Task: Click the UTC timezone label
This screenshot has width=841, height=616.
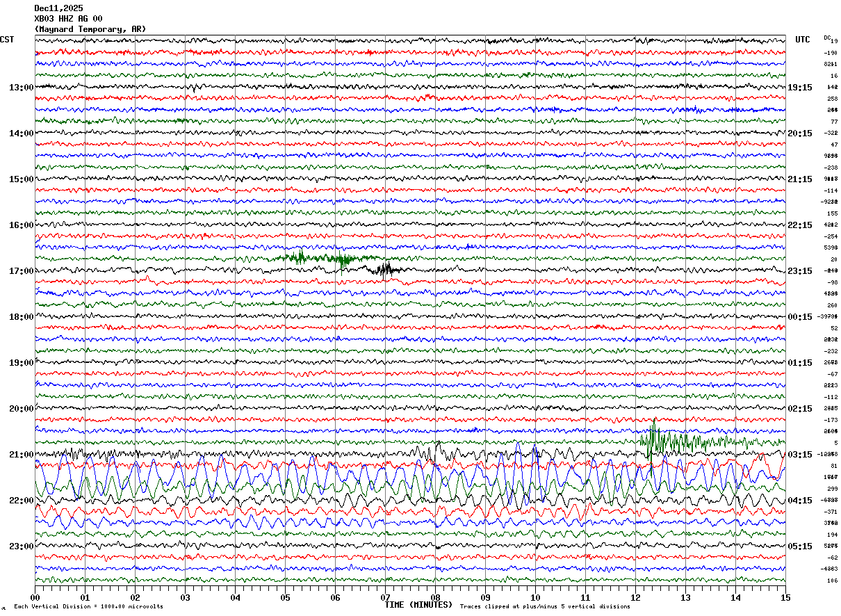Action: [x=802, y=40]
